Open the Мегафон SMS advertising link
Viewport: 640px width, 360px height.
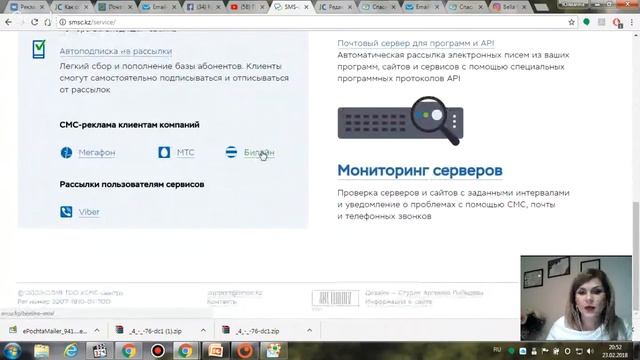point(97,153)
